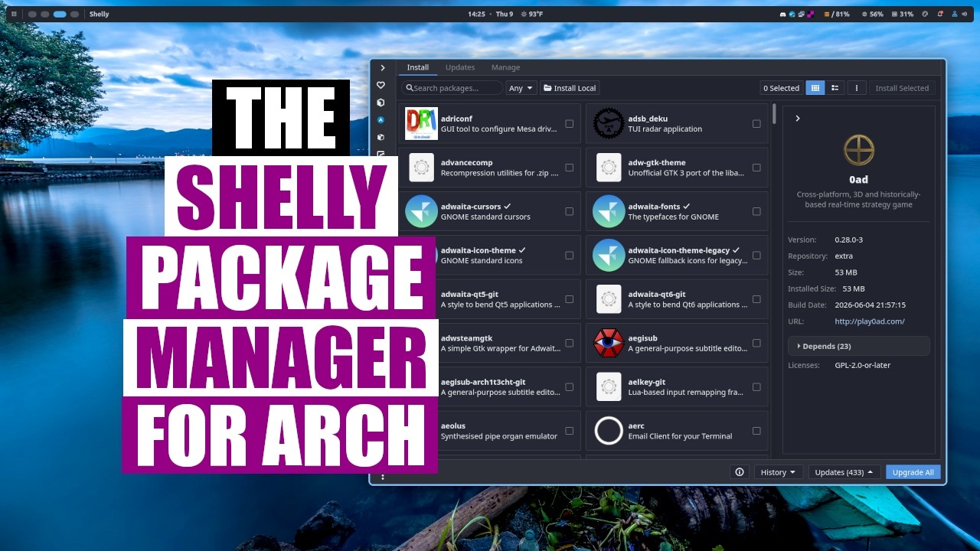Screen dimensions: 980x551
Task: Check the advancecomp package checkbox
Action: pos(569,168)
